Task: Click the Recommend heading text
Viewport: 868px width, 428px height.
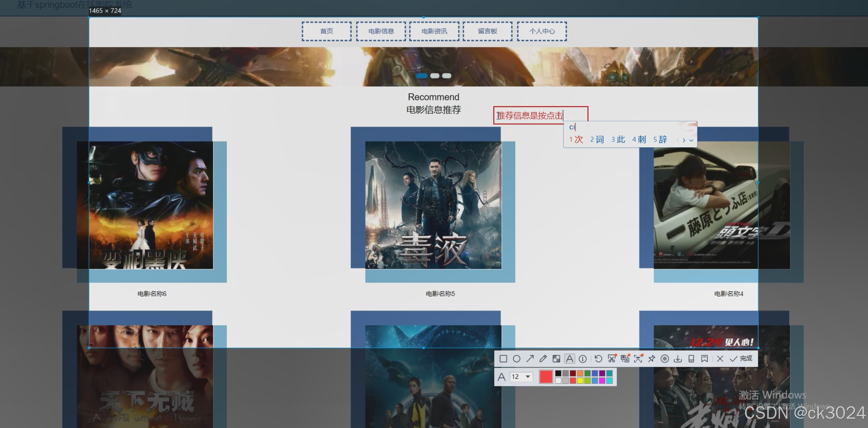Action: (x=433, y=97)
